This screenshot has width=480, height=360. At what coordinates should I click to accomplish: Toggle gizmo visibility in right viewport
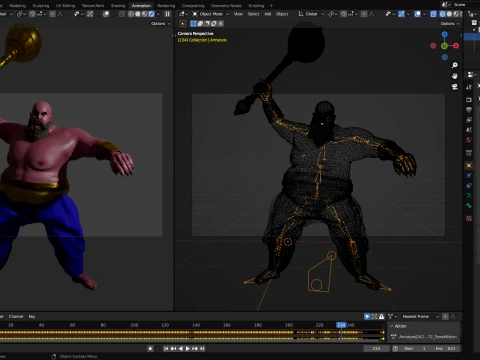pos(401,14)
